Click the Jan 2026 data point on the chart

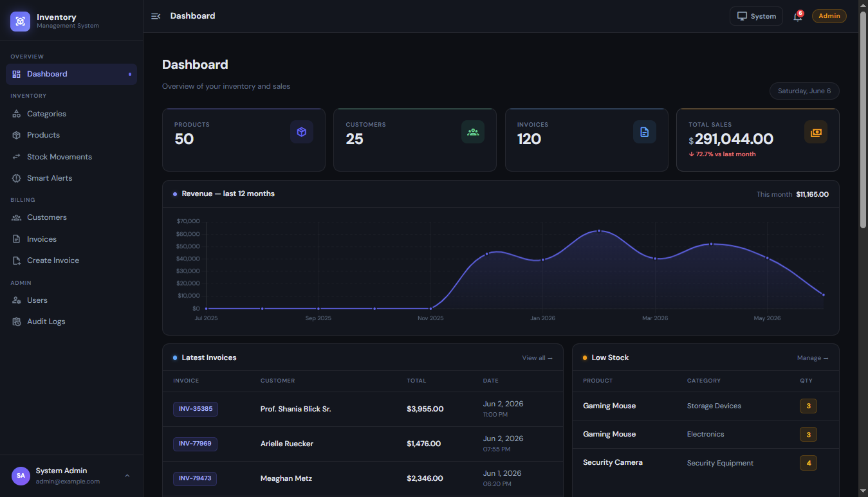click(543, 260)
